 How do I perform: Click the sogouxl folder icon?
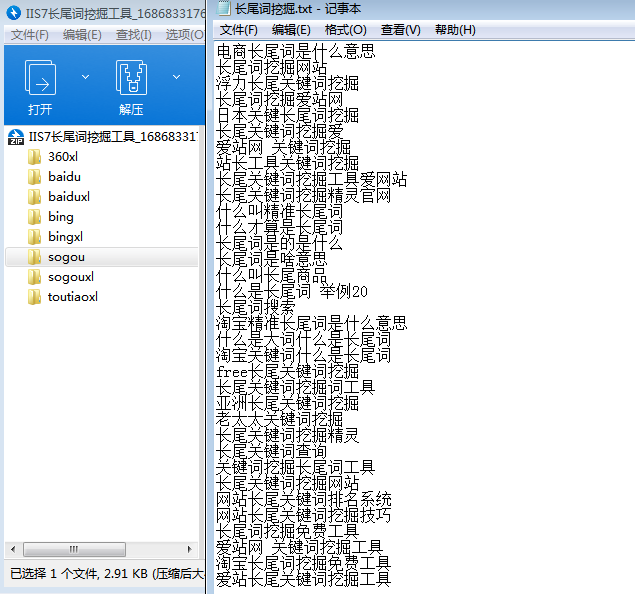pos(34,277)
